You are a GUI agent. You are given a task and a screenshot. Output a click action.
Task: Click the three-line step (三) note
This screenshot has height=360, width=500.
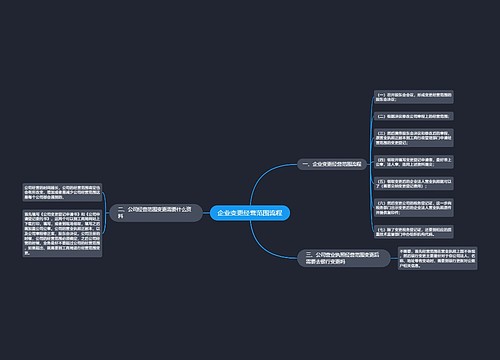(x=413, y=138)
